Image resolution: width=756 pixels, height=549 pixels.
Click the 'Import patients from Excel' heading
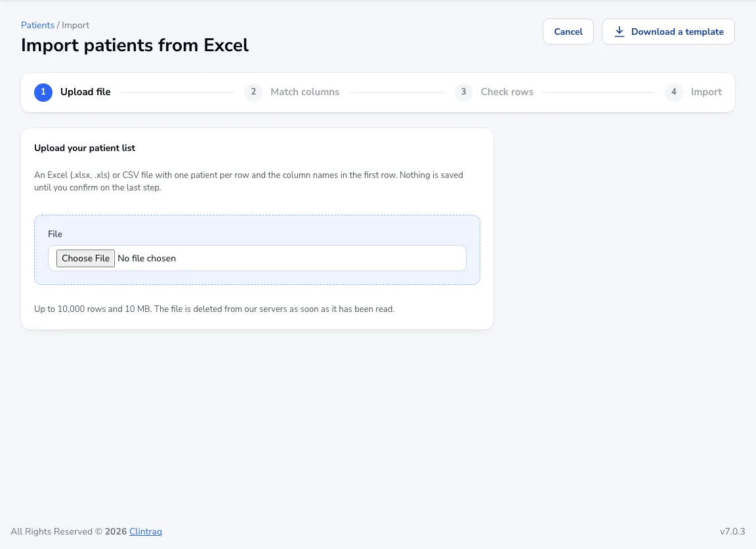pyautogui.click(x=135, y=45)
